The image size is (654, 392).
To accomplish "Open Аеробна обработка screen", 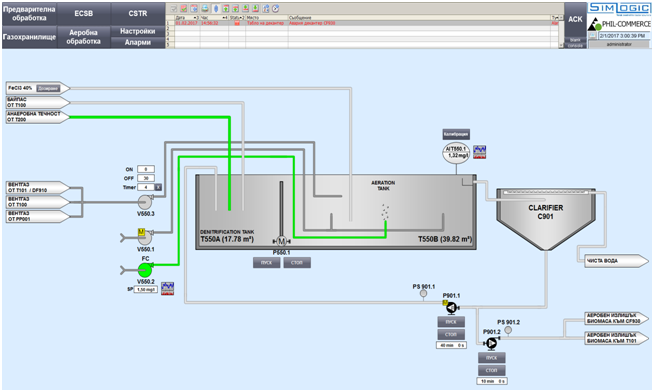I will pos(83,37).
